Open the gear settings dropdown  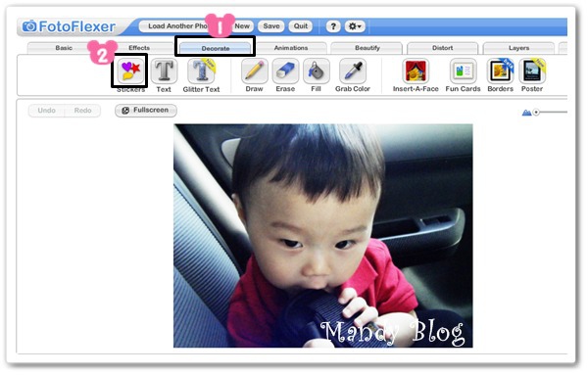355,26
